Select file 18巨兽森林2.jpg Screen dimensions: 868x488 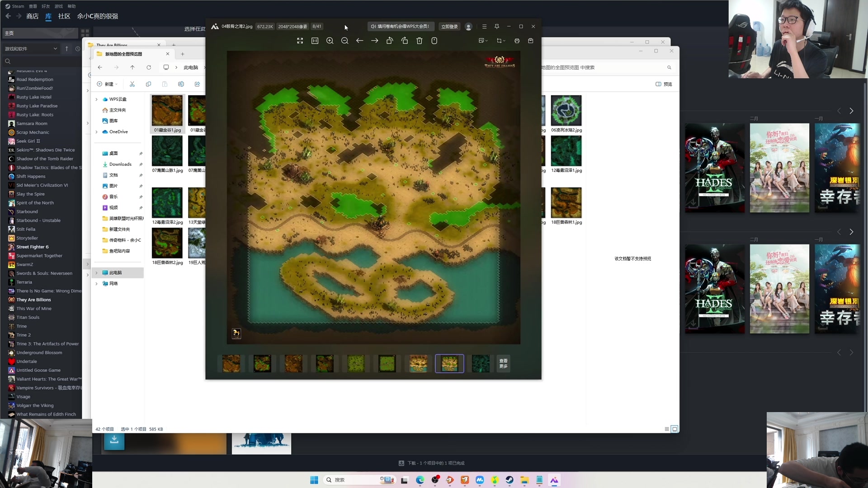click(167, 246)
